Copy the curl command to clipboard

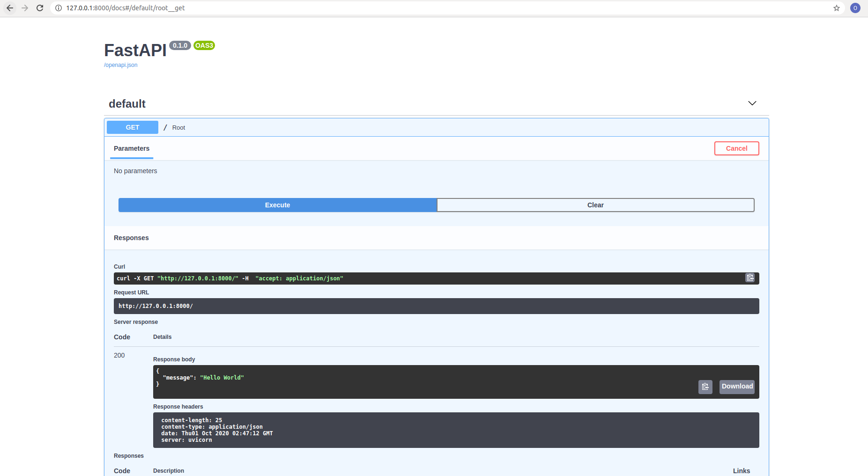[x=750, y=278]
